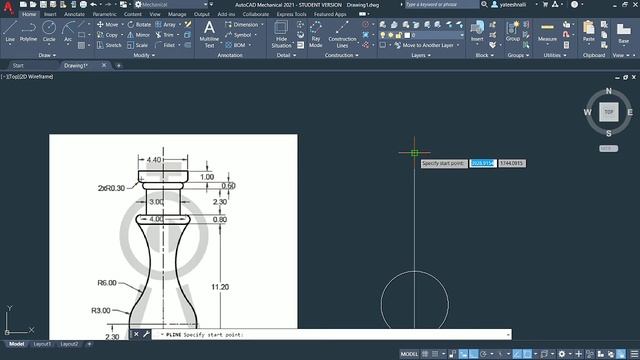Click the Stretch tool
Screen dimensions: 640x360
point(109,45)
